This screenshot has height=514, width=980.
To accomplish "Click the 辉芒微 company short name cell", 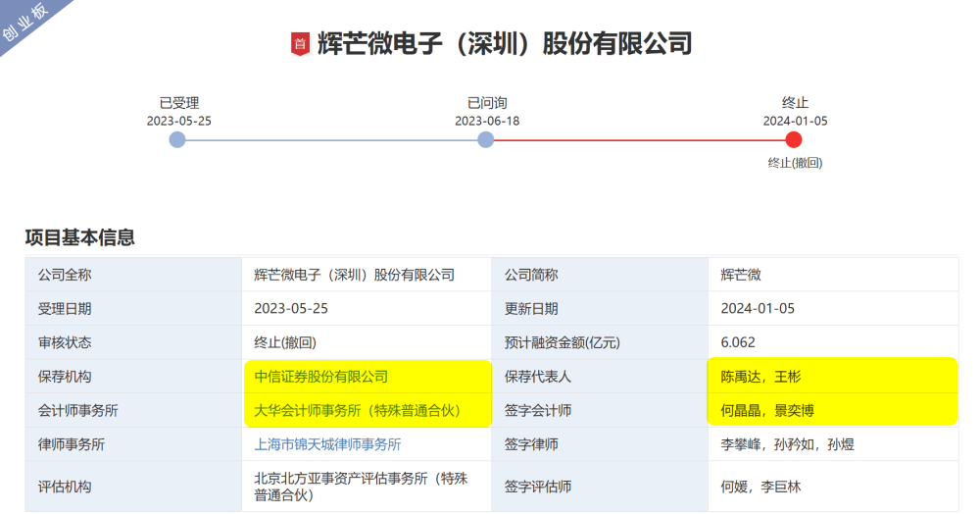I will pyautogui.click(x=740, y=275).
